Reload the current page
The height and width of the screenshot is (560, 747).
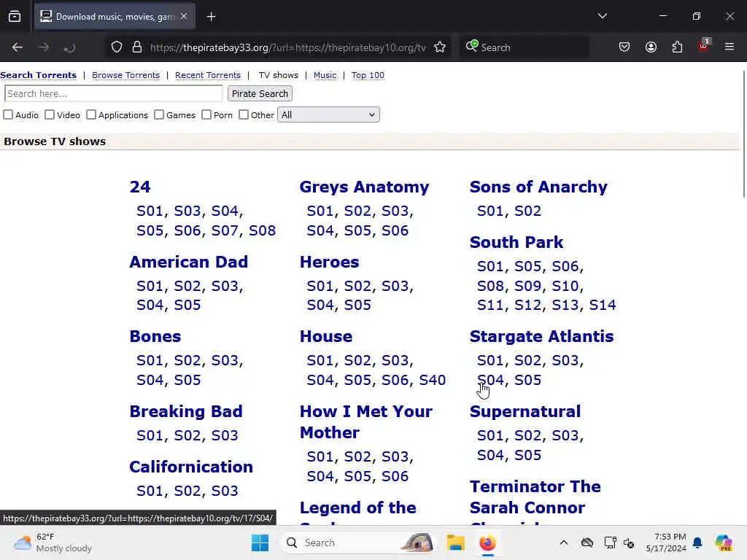[69, 47]
